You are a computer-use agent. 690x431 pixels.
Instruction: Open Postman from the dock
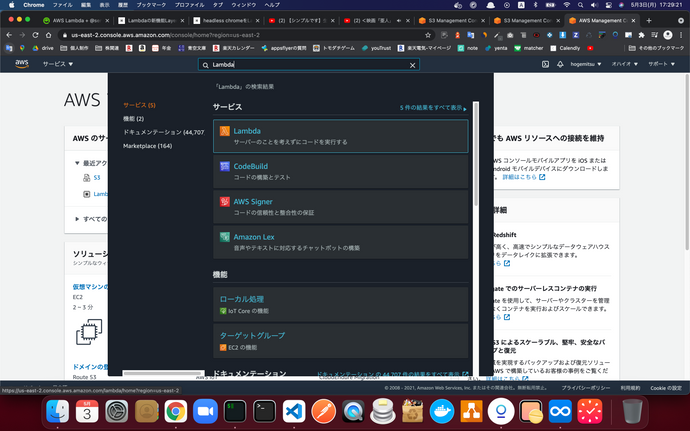point(323,412)
